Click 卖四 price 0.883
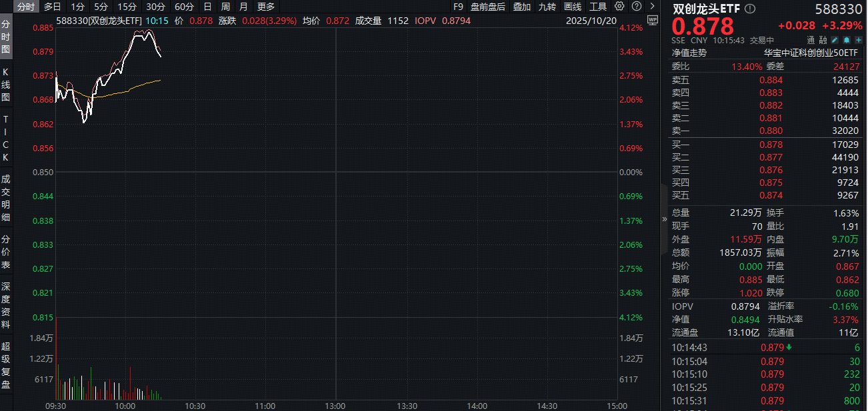This screenshot has height=411, width=868. tap(771, 93)
